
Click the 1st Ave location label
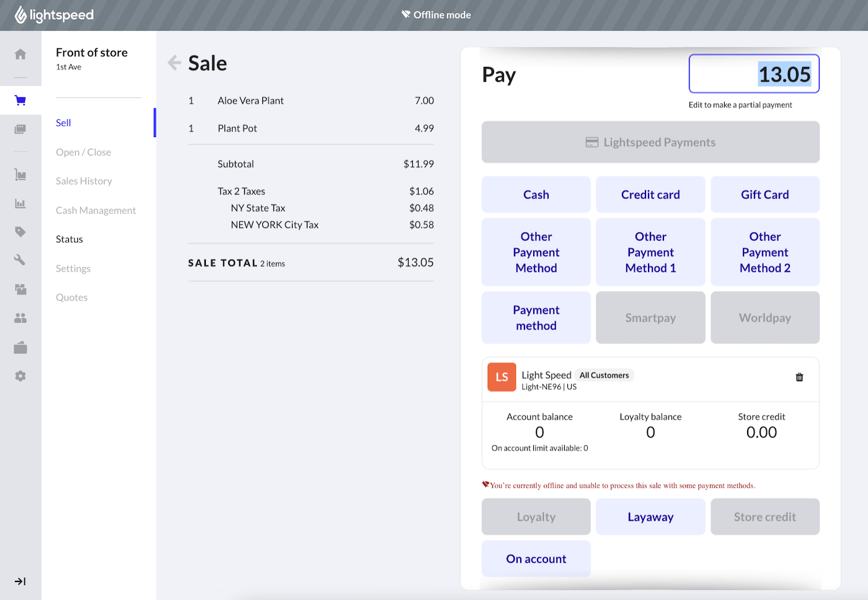[x=68, y=67]
